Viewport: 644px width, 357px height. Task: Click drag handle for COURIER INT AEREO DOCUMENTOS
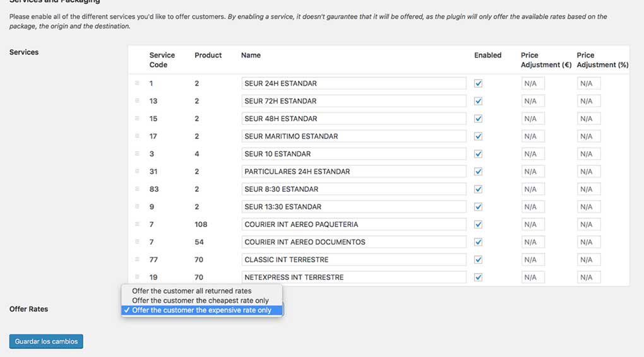(x=137, y=242)
